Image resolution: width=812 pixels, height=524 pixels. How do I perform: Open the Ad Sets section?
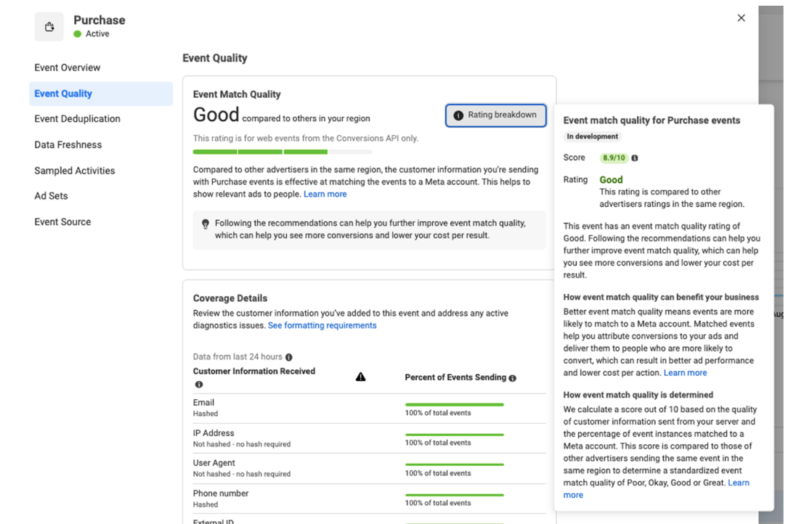[51, 196]
